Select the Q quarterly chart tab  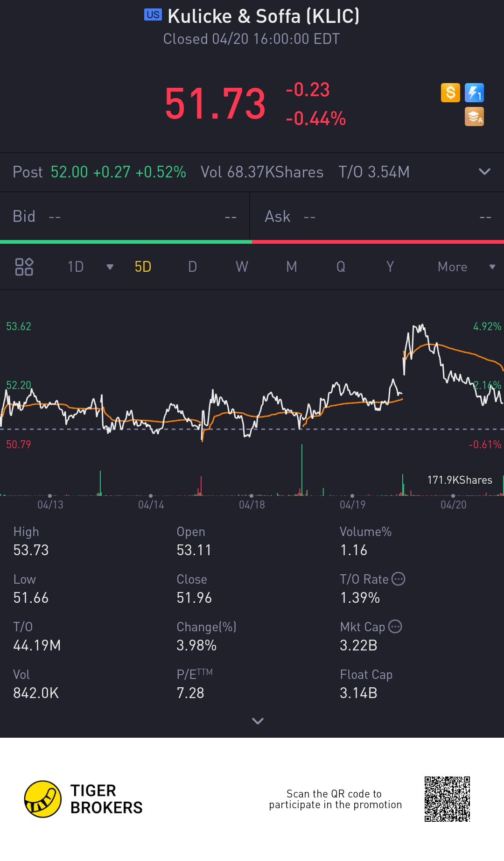[x=341, y=267]
